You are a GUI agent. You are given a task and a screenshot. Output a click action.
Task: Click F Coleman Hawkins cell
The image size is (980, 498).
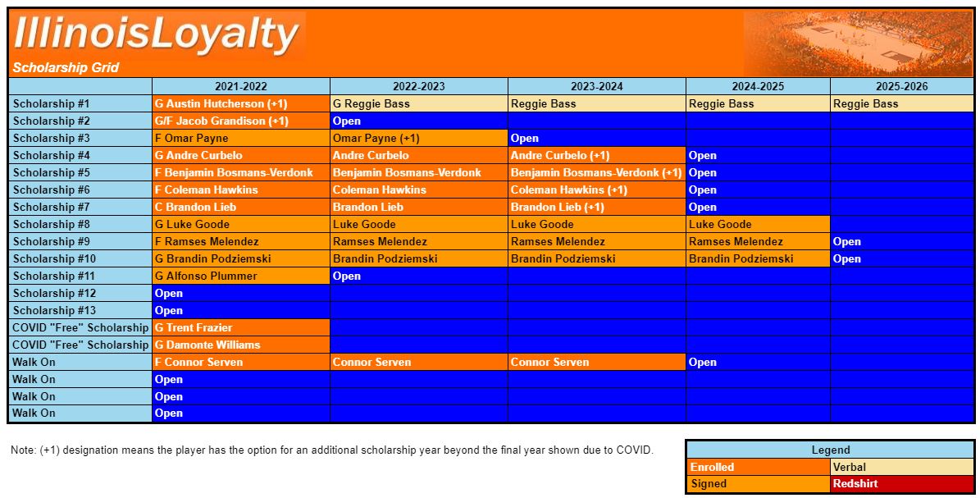click(241, 190)
